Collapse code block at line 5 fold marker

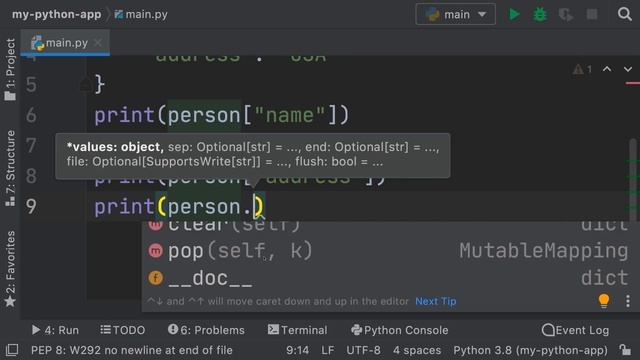click(x=85, y=84)
